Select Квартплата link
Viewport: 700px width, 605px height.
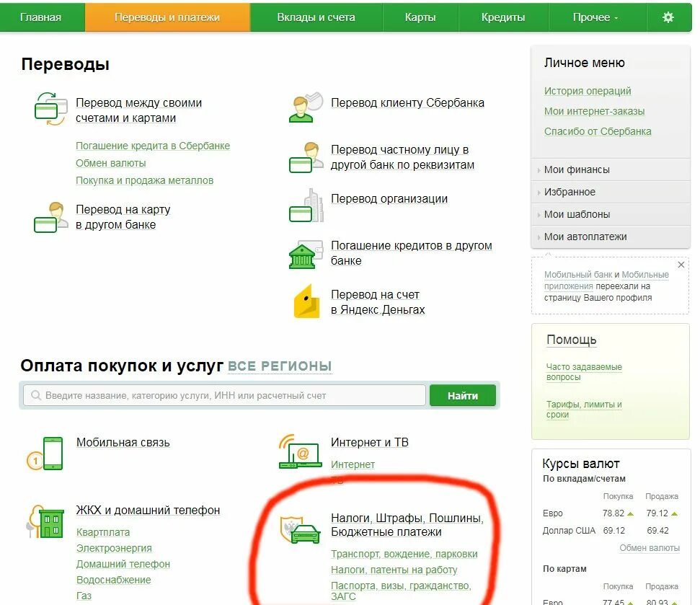point(103,532)
